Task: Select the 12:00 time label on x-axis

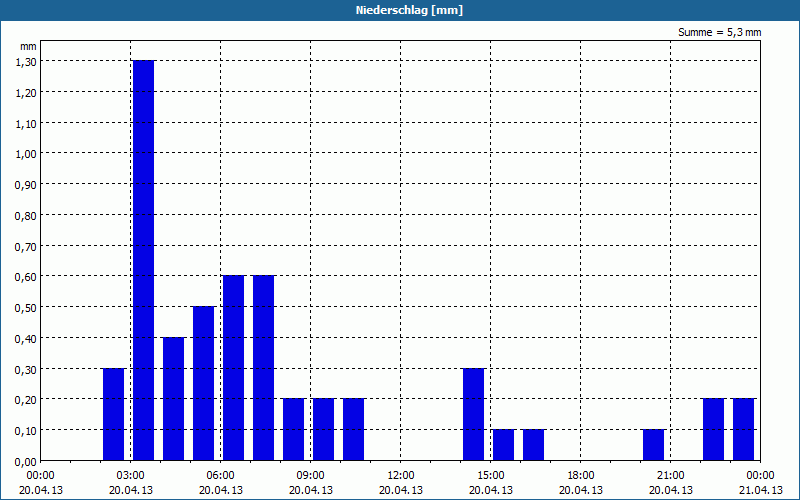Action: point(401,476)
